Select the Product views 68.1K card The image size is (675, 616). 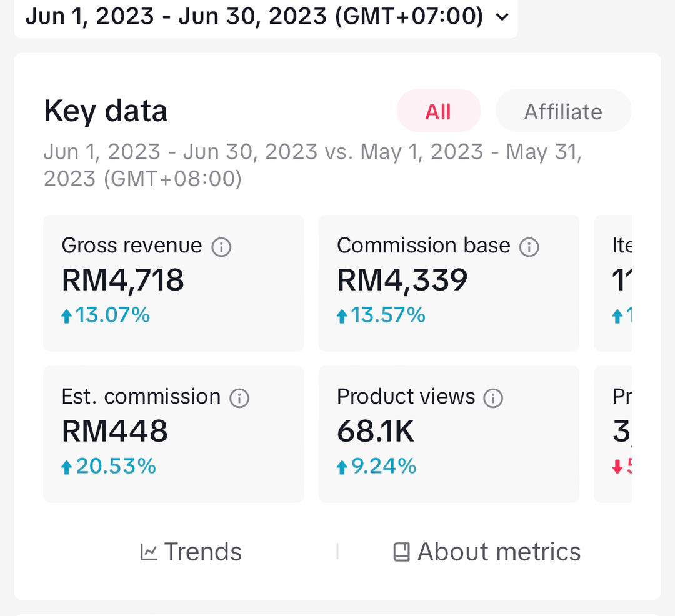(x=449, y=434)
